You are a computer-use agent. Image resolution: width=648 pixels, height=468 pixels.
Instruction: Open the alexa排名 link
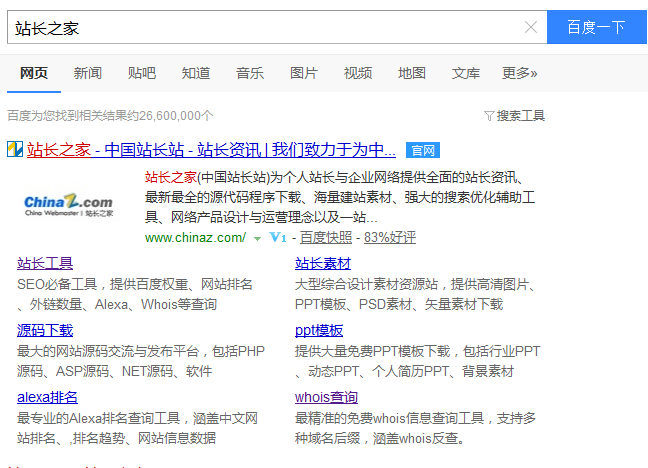47,397
